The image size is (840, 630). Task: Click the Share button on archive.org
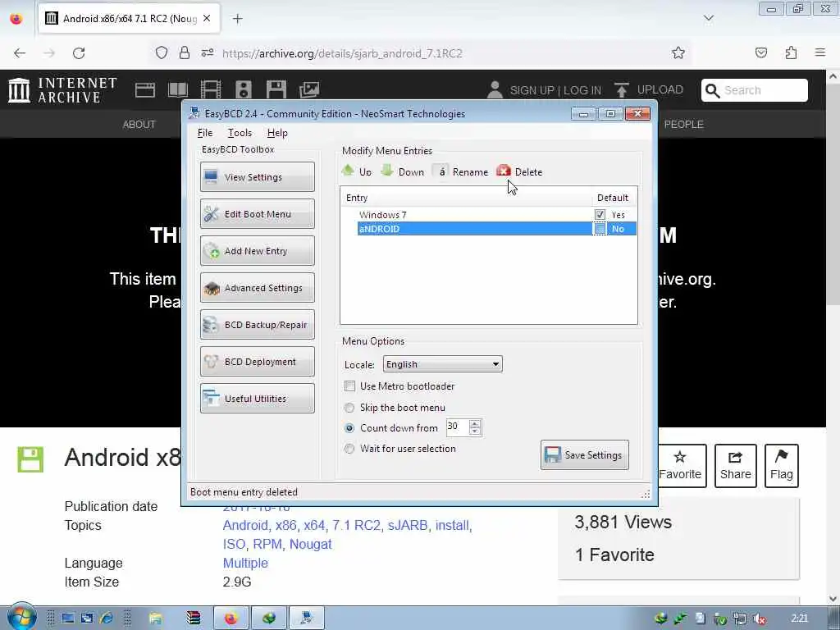[736, 466]
